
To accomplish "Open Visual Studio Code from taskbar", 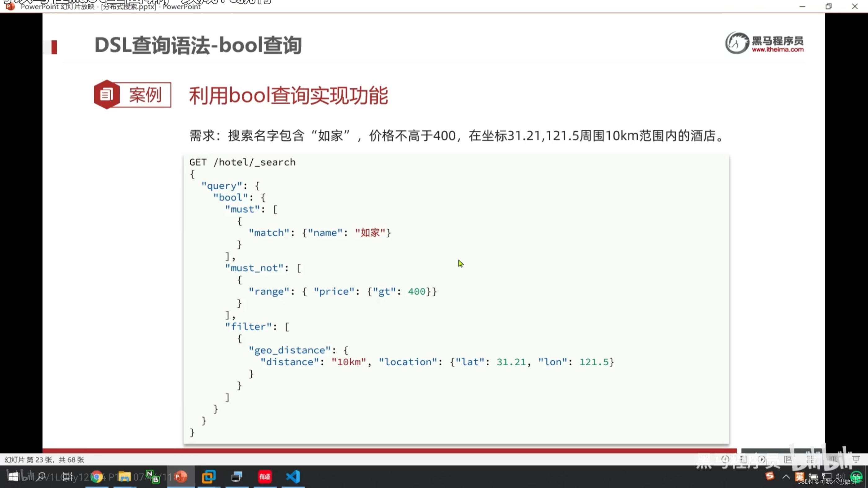I will 293,477.
